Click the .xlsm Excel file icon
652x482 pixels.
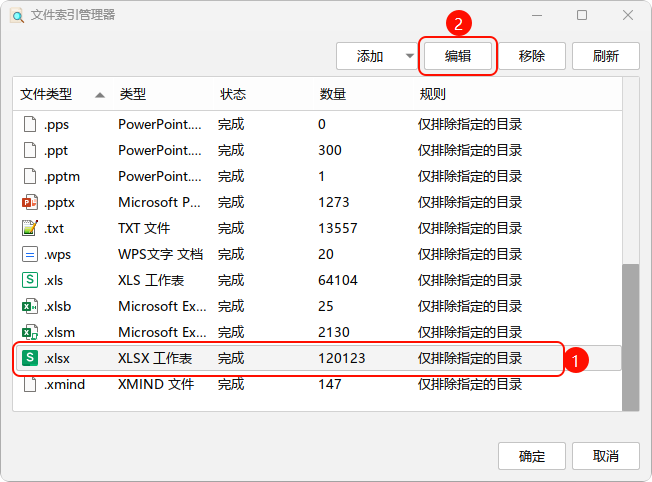[x=29, y=332]
